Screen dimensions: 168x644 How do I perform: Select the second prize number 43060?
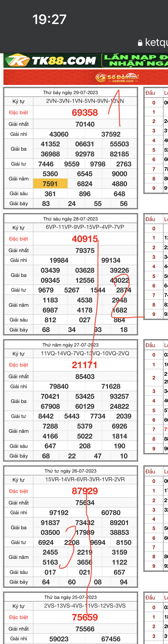click(59, 134)
